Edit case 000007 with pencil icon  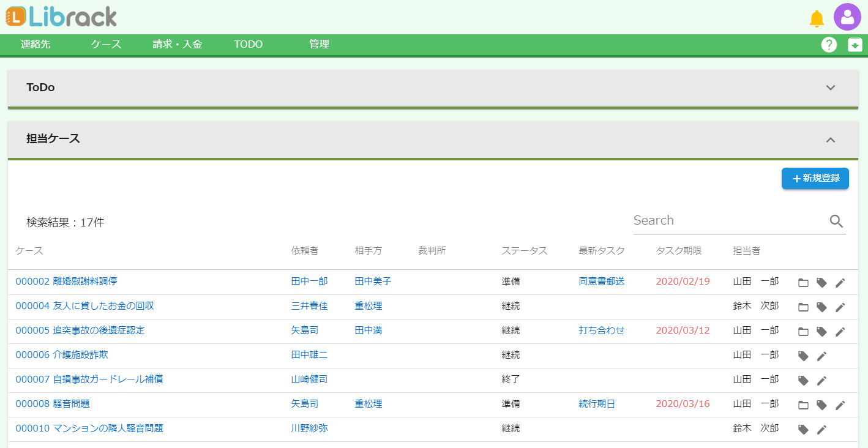pos(821,380)
